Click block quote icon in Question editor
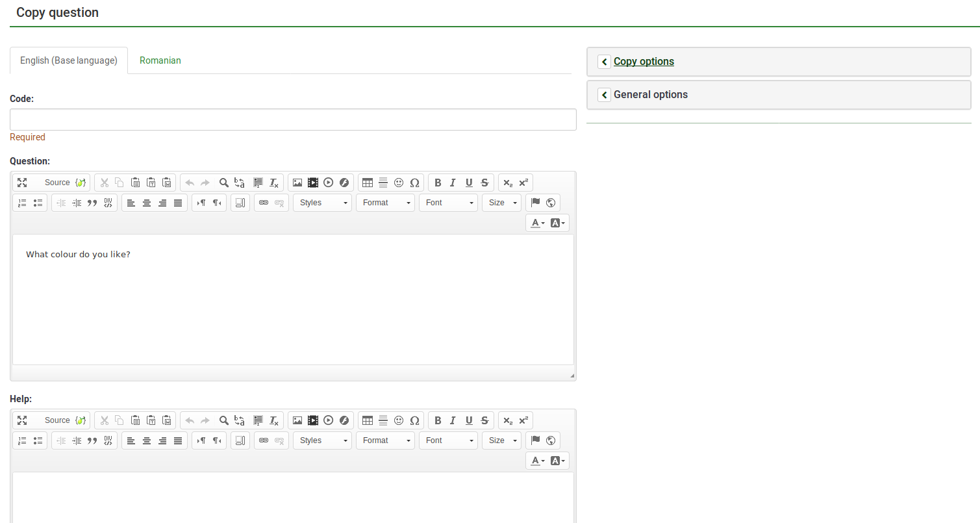 (92, 203)
